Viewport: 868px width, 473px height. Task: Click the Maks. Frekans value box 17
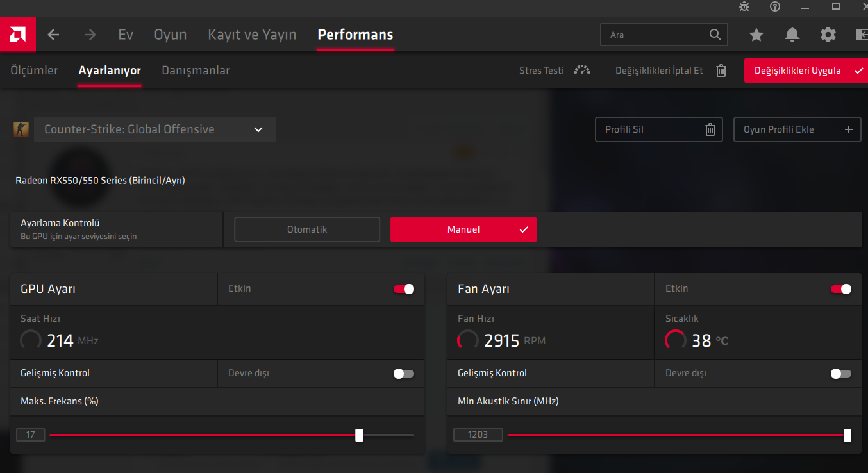click(31, 435)
